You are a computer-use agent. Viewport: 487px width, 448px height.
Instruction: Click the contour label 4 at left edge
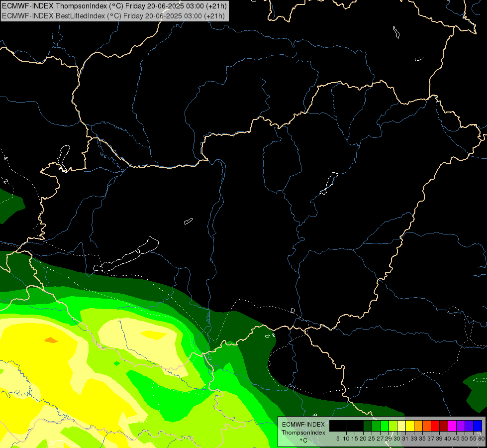click(x=5, y=158)
